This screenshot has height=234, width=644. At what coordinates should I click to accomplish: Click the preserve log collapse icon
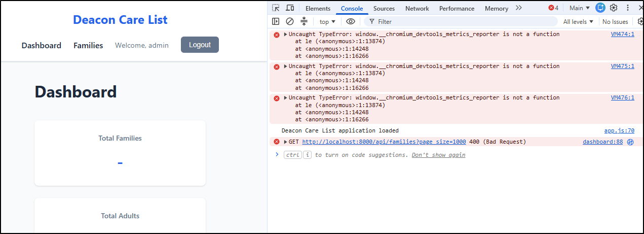(x=304, y=21)
